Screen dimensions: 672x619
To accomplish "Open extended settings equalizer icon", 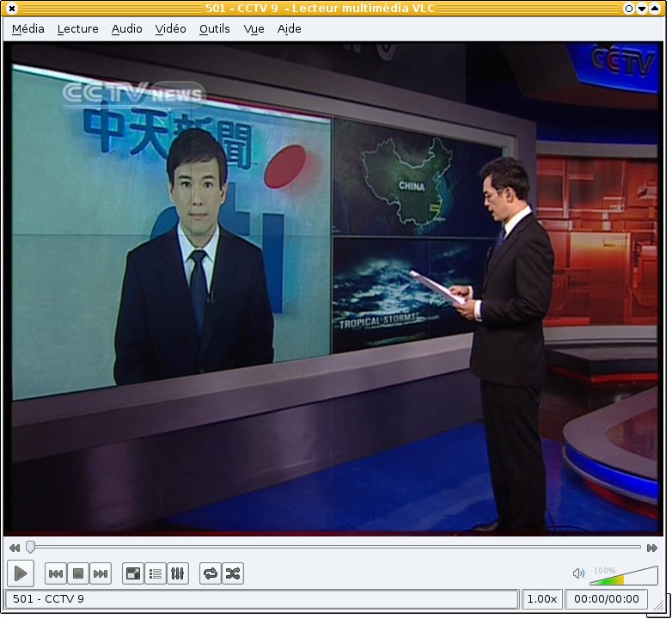I will point(177,573).
